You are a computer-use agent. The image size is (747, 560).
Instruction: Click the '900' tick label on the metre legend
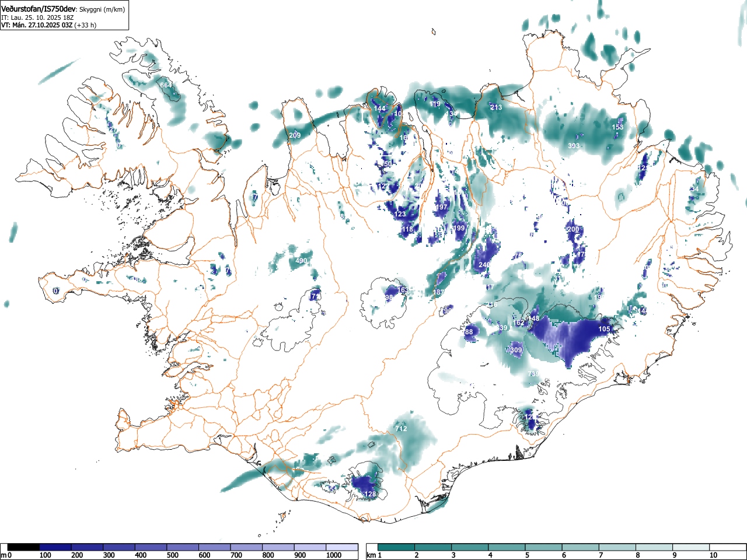[300, 555]
